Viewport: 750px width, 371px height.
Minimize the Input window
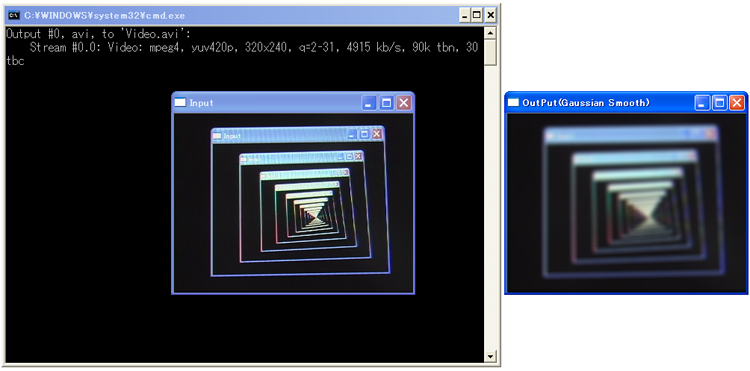pos(368,103)
